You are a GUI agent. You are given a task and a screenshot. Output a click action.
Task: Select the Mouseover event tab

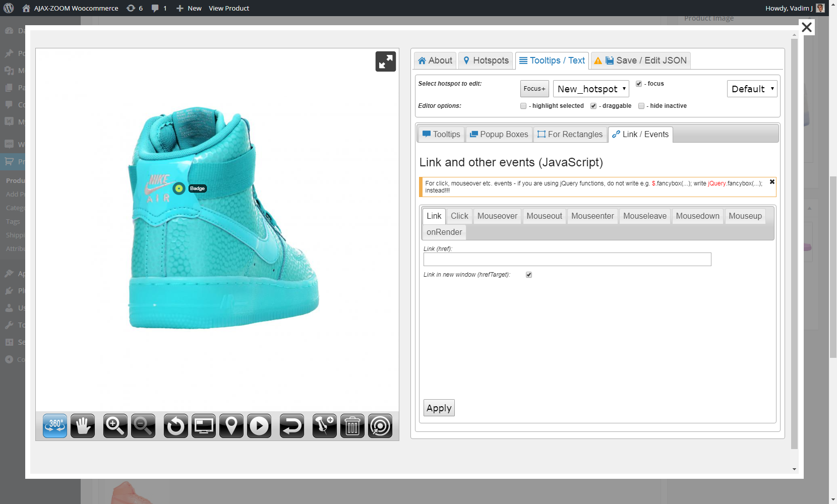click(497, 216)
